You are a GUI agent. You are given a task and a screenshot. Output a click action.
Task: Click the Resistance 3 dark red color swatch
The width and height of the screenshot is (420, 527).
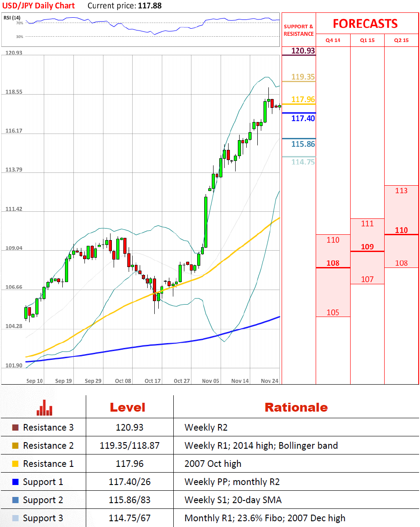[x=15, y=428]
